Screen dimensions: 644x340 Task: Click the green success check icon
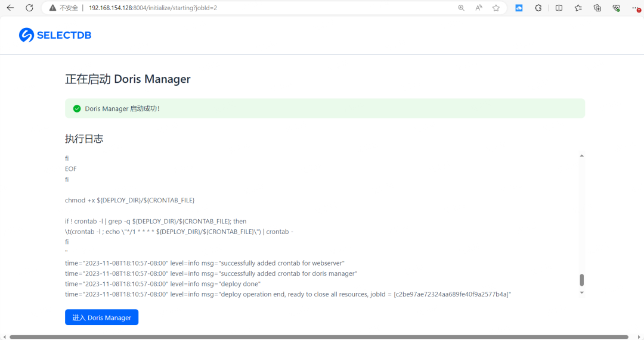[x=77, y=109]
